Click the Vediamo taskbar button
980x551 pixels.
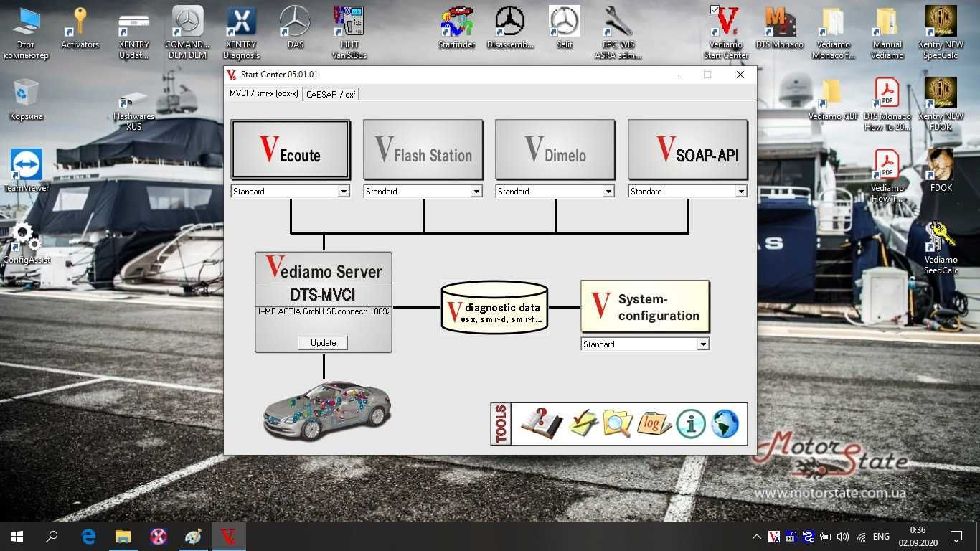point(229,537)
